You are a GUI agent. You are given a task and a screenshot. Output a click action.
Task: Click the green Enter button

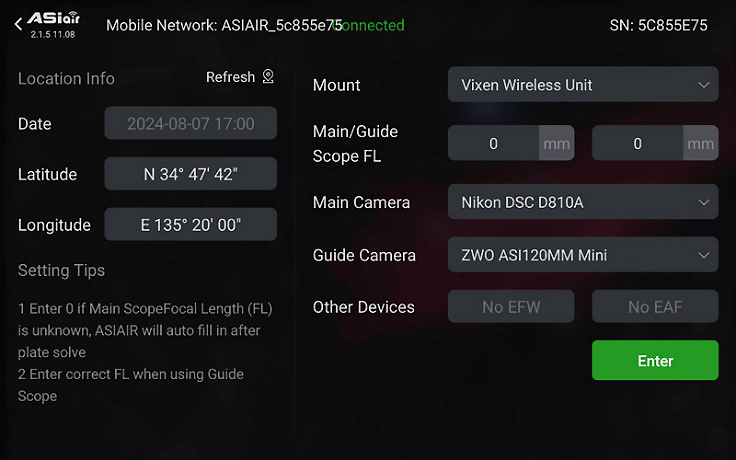[x=655, y=360]
